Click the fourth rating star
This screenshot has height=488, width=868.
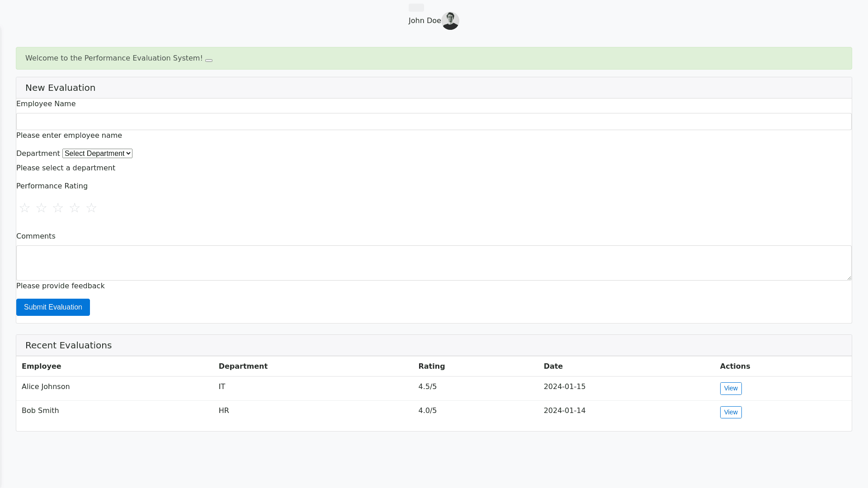[x=75, y=208]
